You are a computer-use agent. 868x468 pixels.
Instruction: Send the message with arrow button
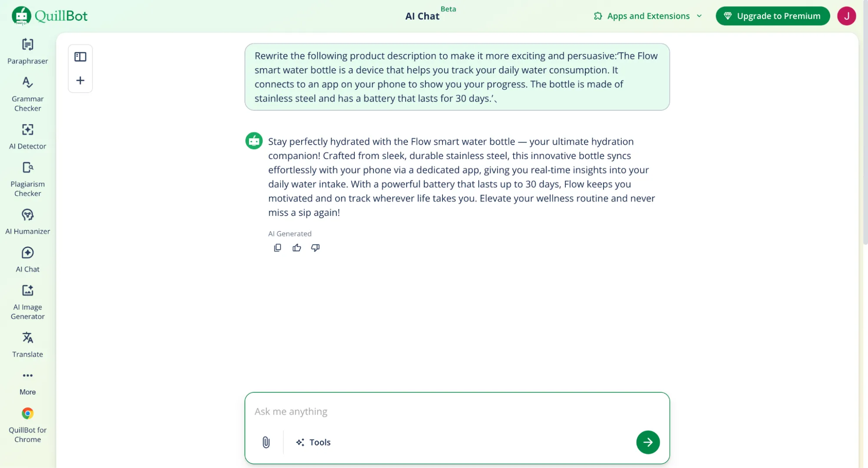648,442
